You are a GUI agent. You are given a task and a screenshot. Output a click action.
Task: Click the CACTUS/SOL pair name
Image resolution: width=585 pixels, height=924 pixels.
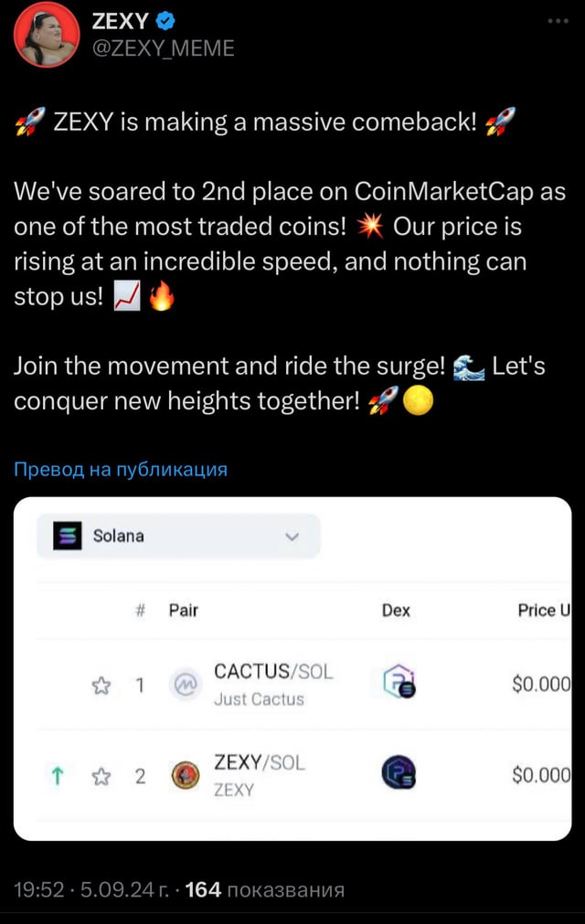pyautogui.click(x=273, y=672)
